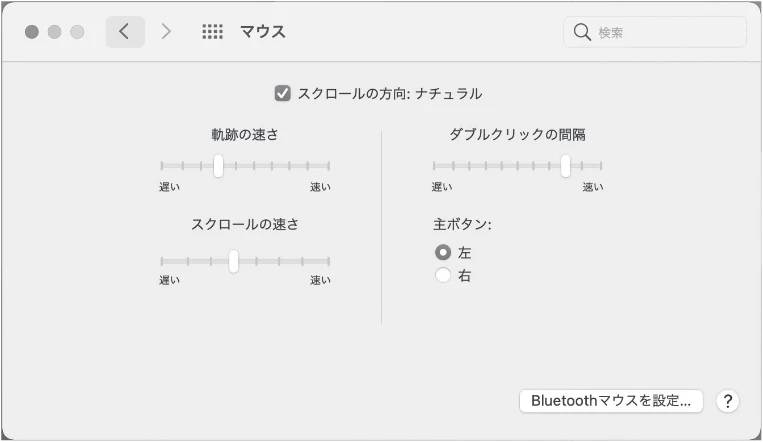763x442 pixels.
Task: Click the magnifying glass search icon
Action: tap(582, 32)
